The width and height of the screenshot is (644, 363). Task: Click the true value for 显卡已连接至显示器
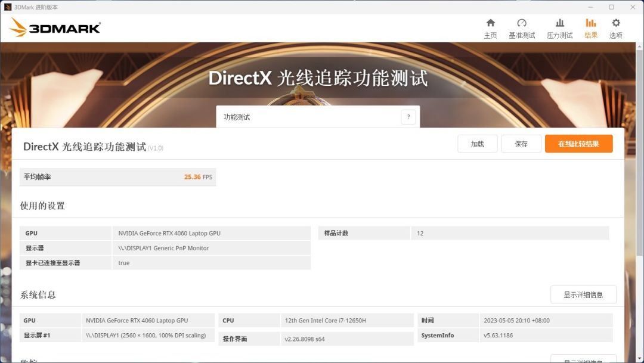(123, 263)
